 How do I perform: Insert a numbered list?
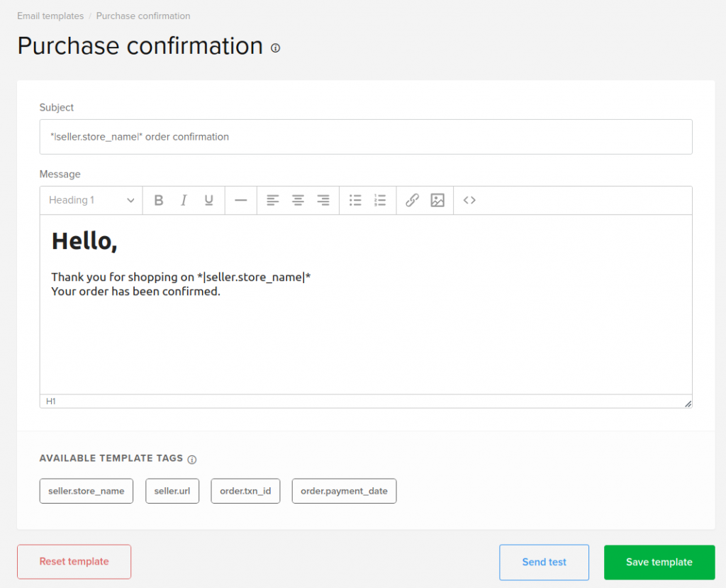click(x=380, y=201)
